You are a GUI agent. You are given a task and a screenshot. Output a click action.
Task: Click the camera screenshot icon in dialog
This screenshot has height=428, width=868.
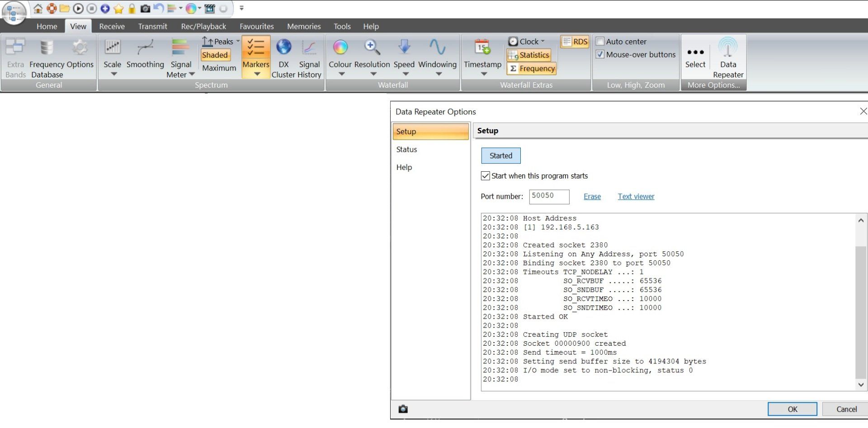tap(403, 409)
